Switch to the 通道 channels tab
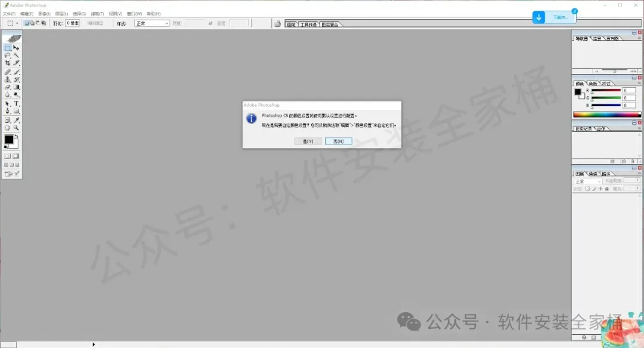Screen dimensions: 644x348 click(x=593, y=174)
